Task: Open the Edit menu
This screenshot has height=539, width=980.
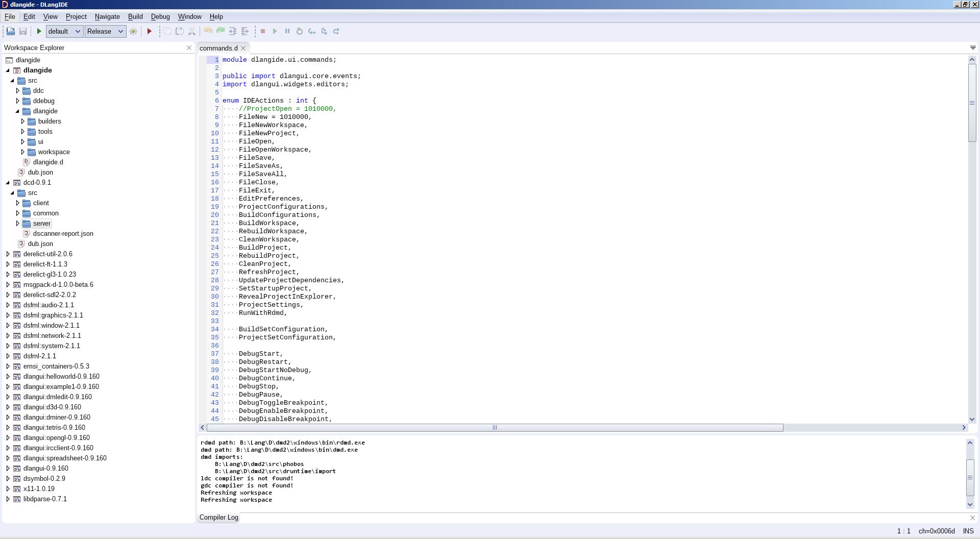Action: click(29, 16)
